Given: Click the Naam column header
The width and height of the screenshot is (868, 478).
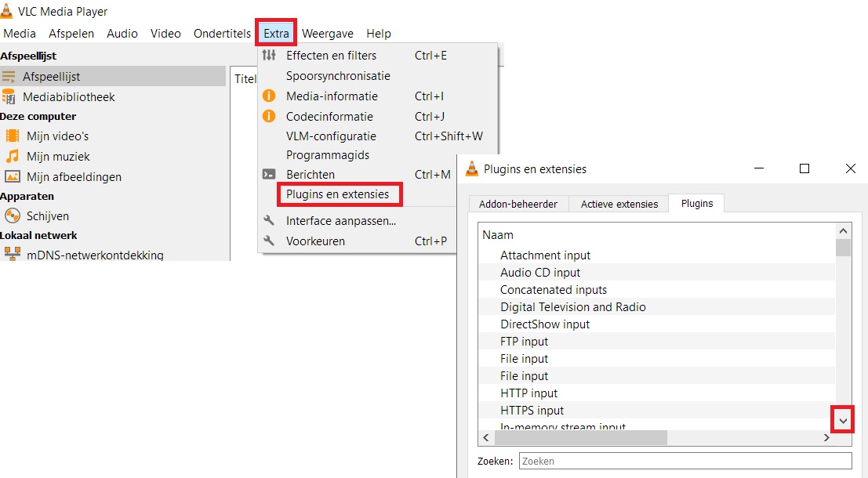Looking at the screenshot, I should (x=498, y=235).
